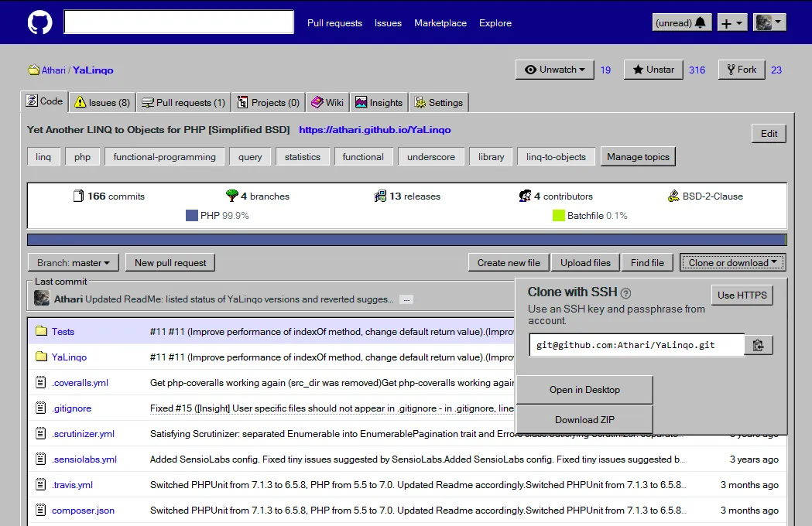Viewport: 812px width, 526px height.
Task: Open the GitHub logo home link
Action: (40, 22)
